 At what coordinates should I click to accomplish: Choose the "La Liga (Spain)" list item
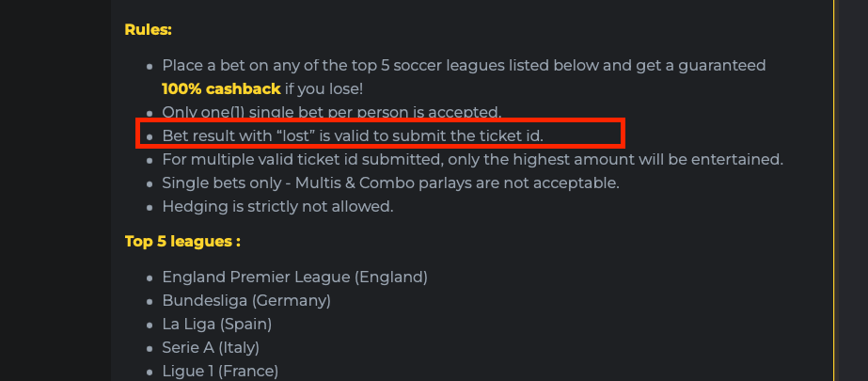[216, 325]
